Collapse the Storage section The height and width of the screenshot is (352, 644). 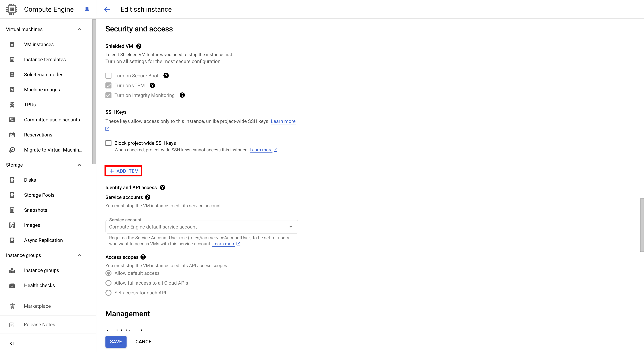79,165
